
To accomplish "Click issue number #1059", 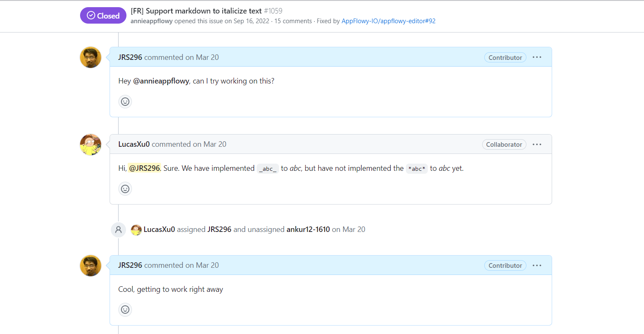I will [273, 11].
